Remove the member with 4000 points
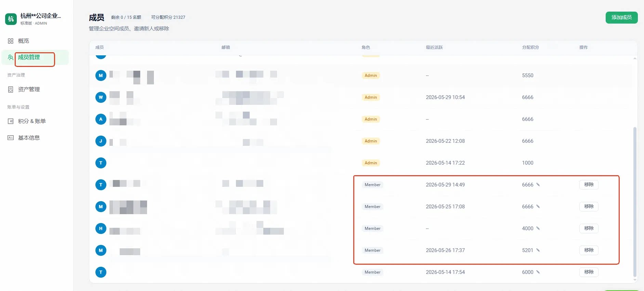 pyautogui.click(x=589, y=228)
